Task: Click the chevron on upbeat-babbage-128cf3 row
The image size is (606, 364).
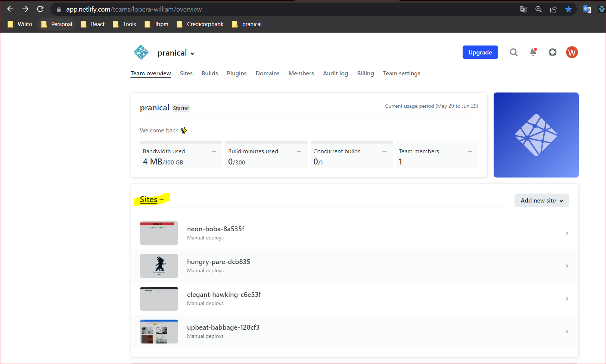Action: coord(567,332)
